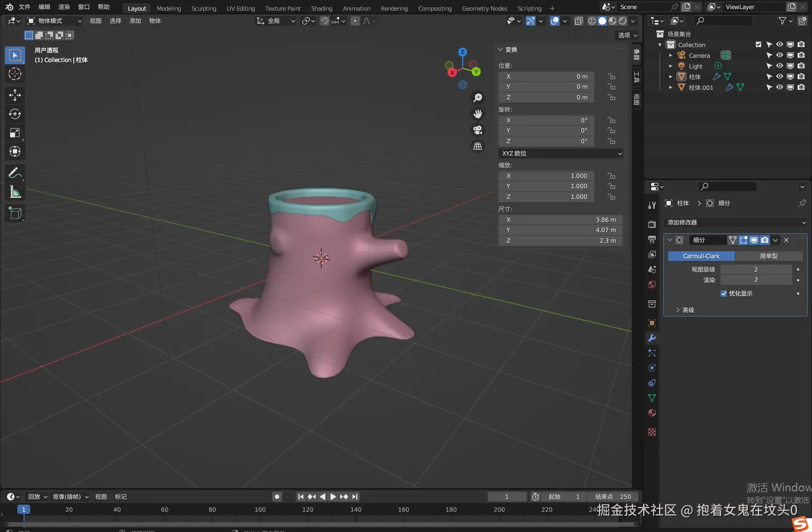Lock the X location value
812x532 pixels.
(611, 76)
